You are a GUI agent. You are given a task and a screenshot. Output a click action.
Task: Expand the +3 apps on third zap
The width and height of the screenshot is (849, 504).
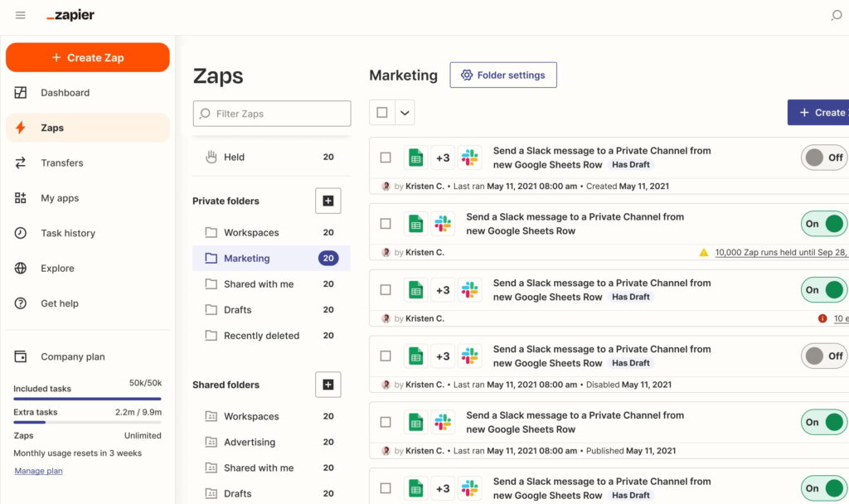[443, 290]
